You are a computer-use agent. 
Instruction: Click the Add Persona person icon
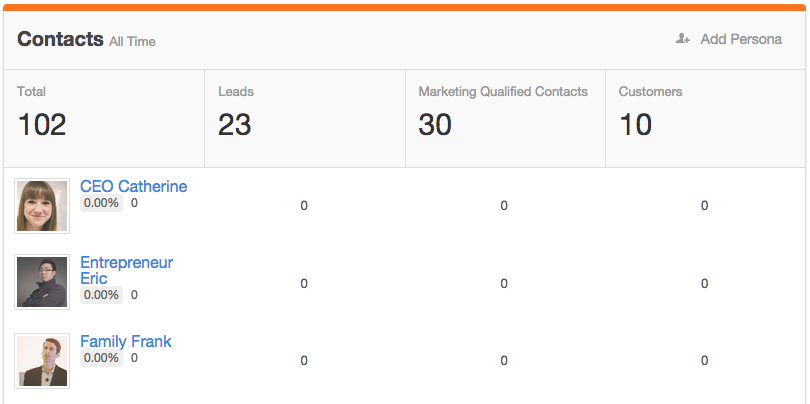[x=683, y=39]
